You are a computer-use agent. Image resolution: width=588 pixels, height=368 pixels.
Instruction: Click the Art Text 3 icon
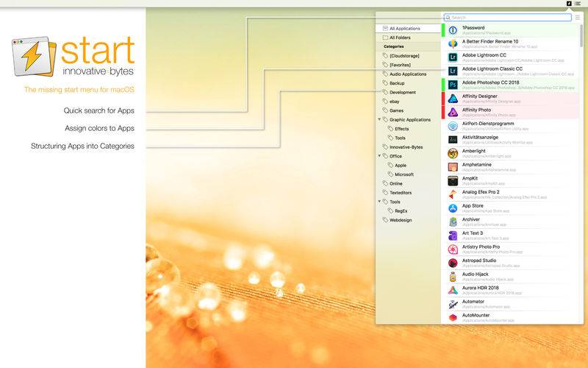click(453, 236)
